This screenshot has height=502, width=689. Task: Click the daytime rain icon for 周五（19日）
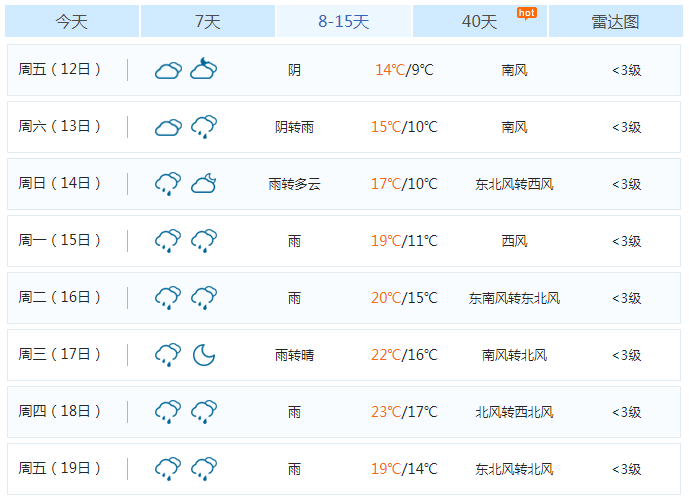pyautogui.click(x=168, y=469)
